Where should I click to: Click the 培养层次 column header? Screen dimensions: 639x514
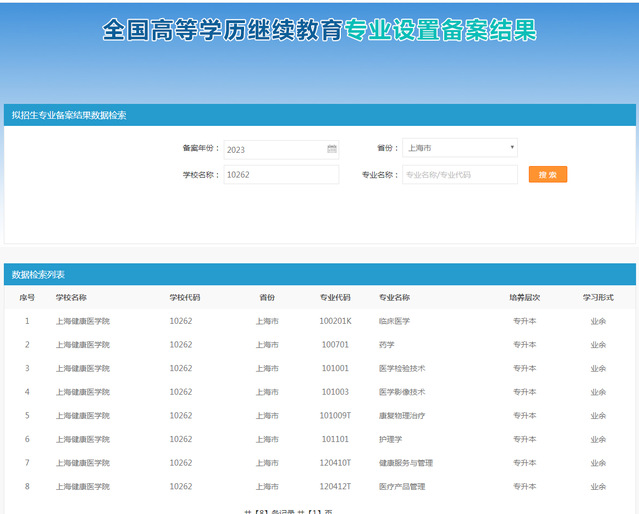point(524,297)
